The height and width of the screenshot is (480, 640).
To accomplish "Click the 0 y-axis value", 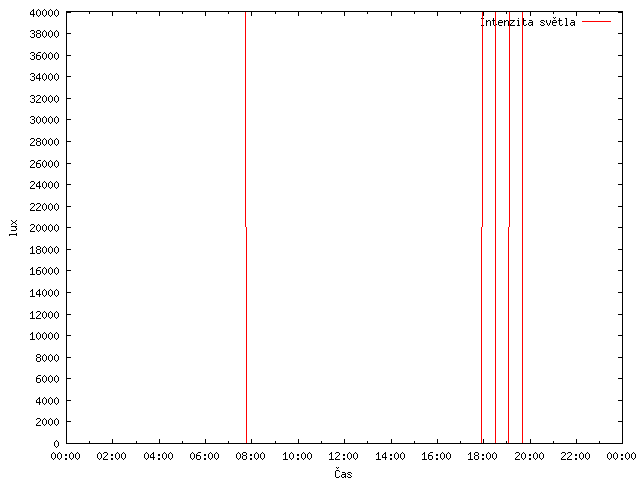I will [x=56, y=444].
